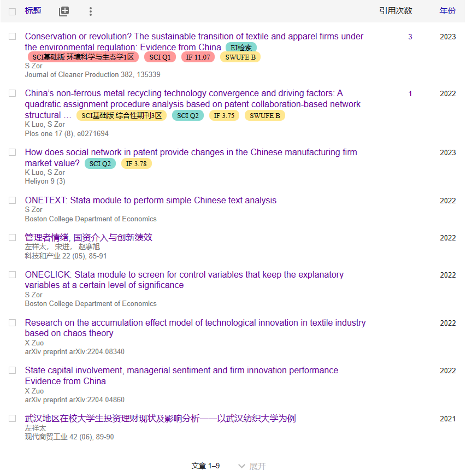Select checkbox beside 管理者情绪 article

click(12, 238)
